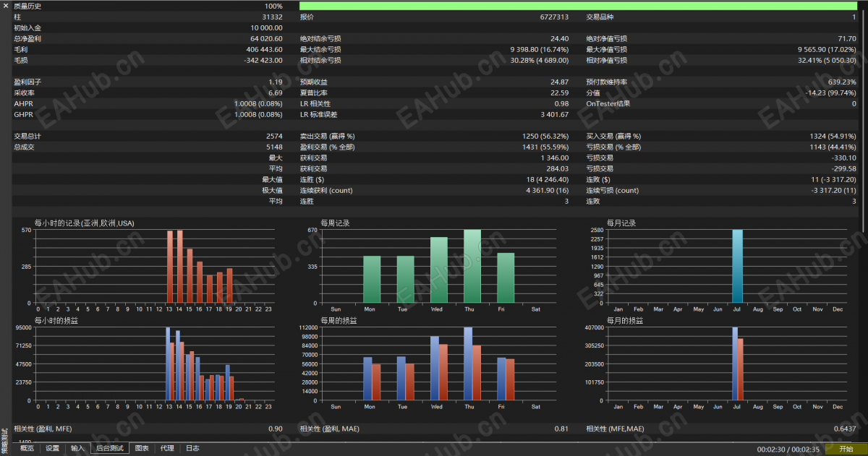Select 交易总计 value 2574
This screenshot has height=456, width=868.
click(x=274, y=136)
